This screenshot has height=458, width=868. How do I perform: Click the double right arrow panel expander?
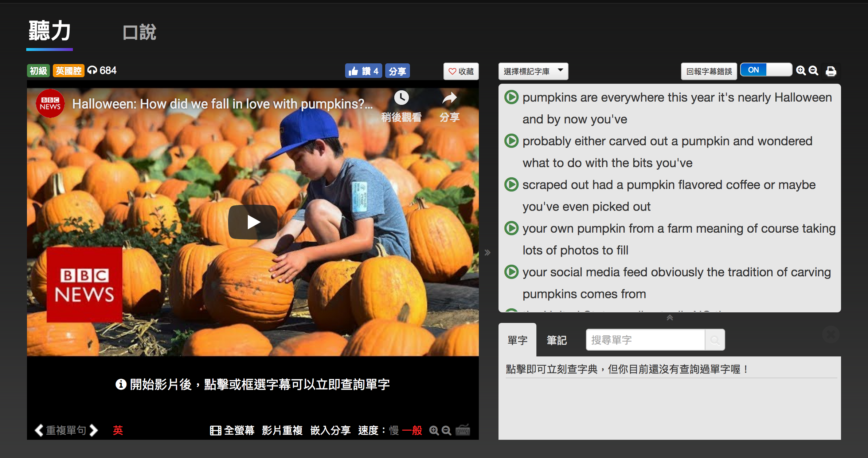point(488,252)
